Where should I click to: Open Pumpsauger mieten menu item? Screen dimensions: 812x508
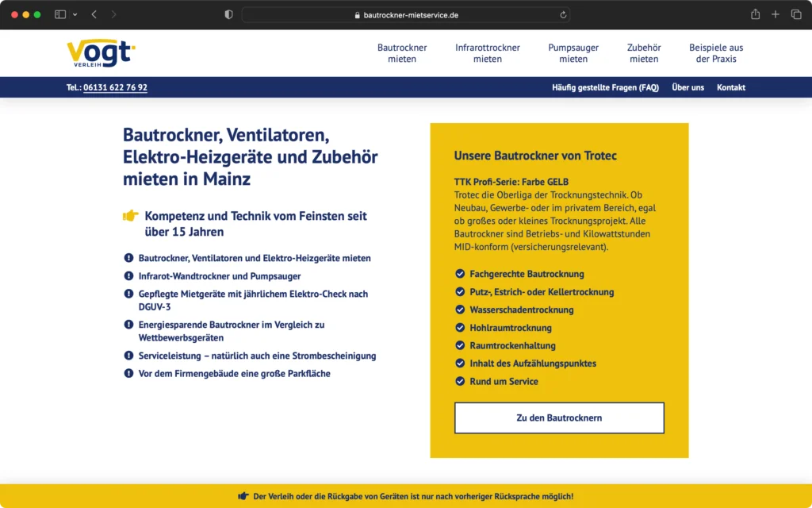(x=573, y=53)
